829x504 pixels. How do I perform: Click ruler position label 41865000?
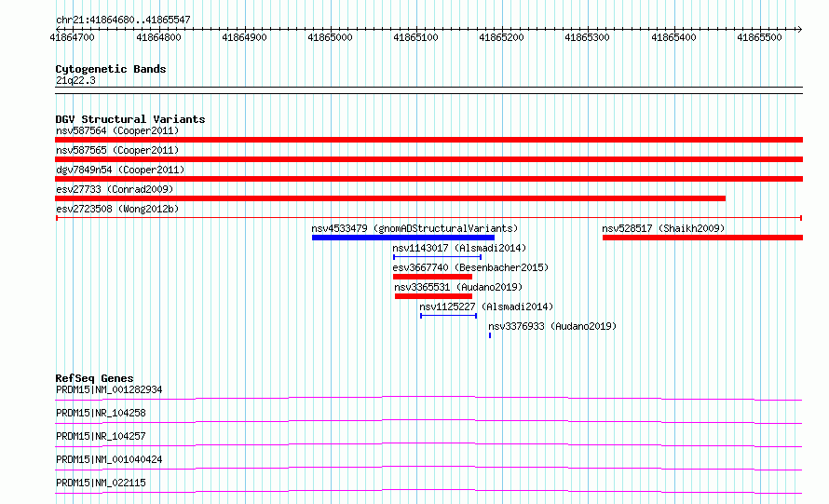click(330, 37)
